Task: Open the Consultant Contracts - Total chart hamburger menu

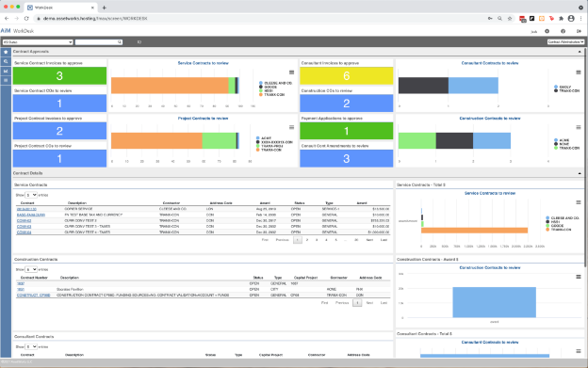Action: (579, 351)
